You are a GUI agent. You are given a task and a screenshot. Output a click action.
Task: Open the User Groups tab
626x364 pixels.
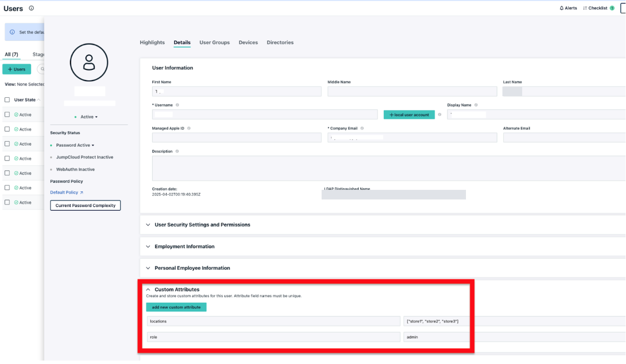point(215,43)
